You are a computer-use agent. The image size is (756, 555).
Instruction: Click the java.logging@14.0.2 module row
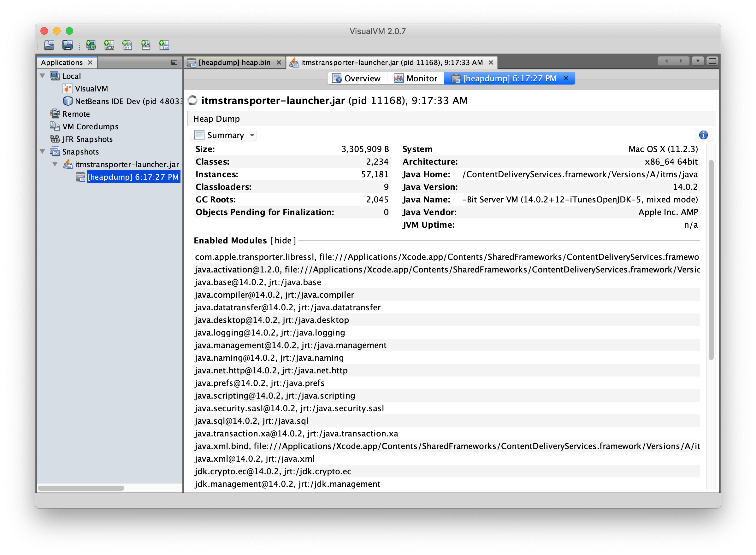click(x=447, y=333)
